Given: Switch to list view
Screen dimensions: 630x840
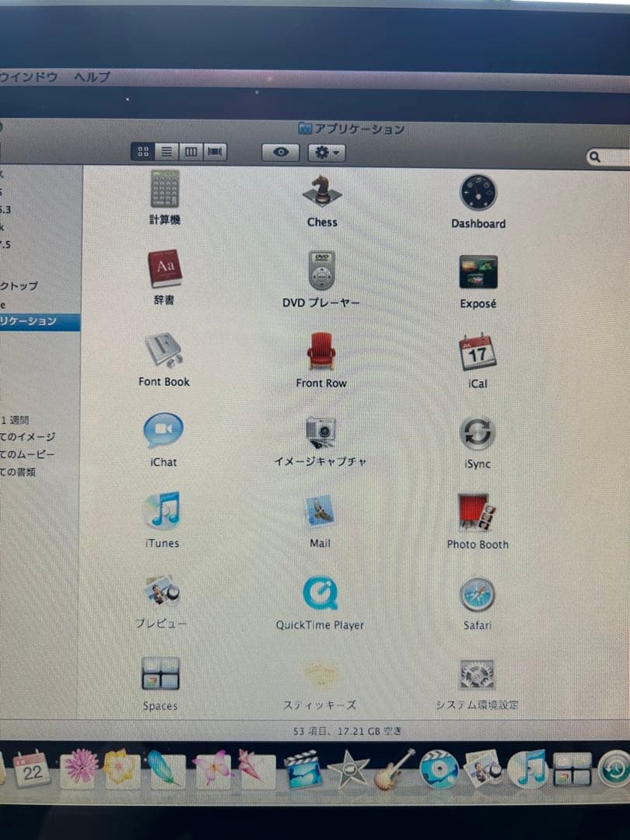Looking at the screenshot, I should 166,152.
